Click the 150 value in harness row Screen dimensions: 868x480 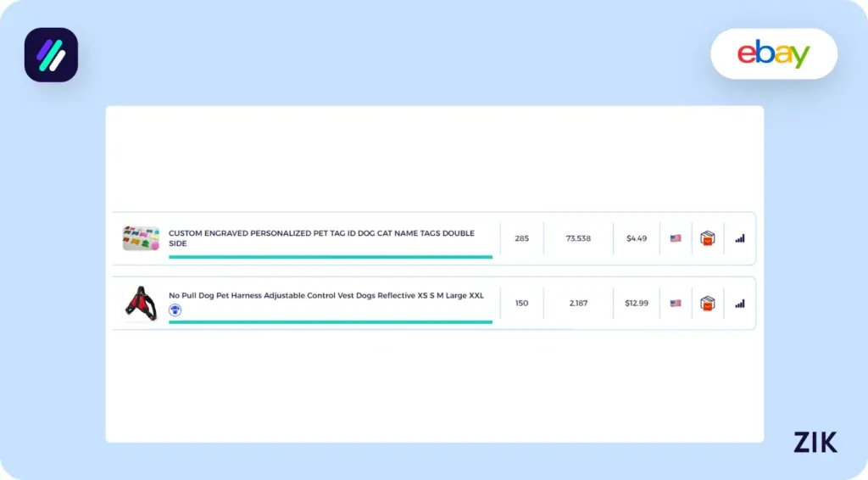coord(521,303)
